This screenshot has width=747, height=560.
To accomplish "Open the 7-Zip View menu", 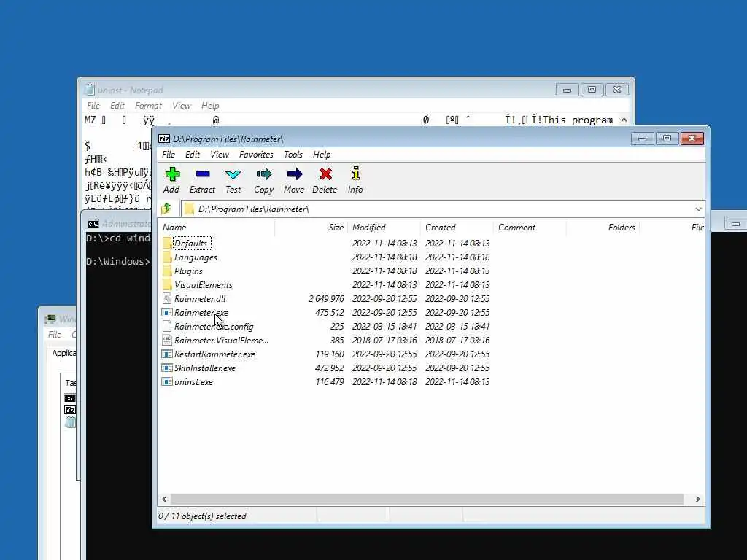I will click(219, 155).
